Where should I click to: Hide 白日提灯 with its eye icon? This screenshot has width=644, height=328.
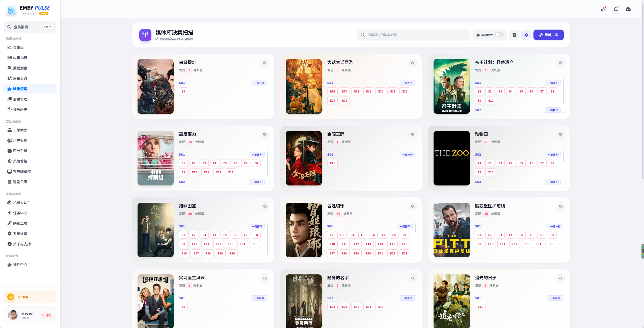[x=265, y=63]
